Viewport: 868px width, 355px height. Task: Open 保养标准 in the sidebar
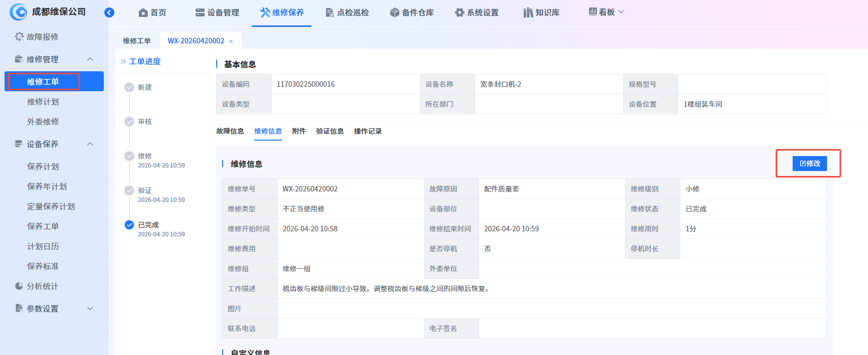[x=43, y=266]
